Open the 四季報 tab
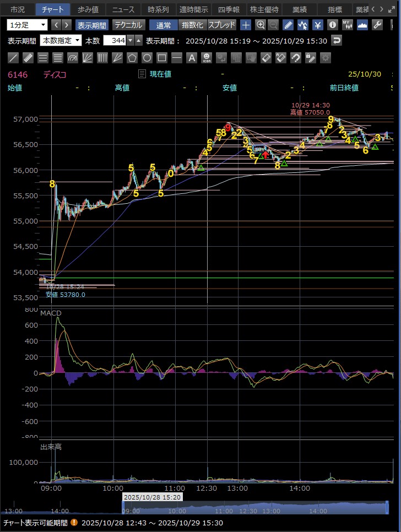Image resolution: width=401 pixels, height=532 pixels. pos(229,9)
